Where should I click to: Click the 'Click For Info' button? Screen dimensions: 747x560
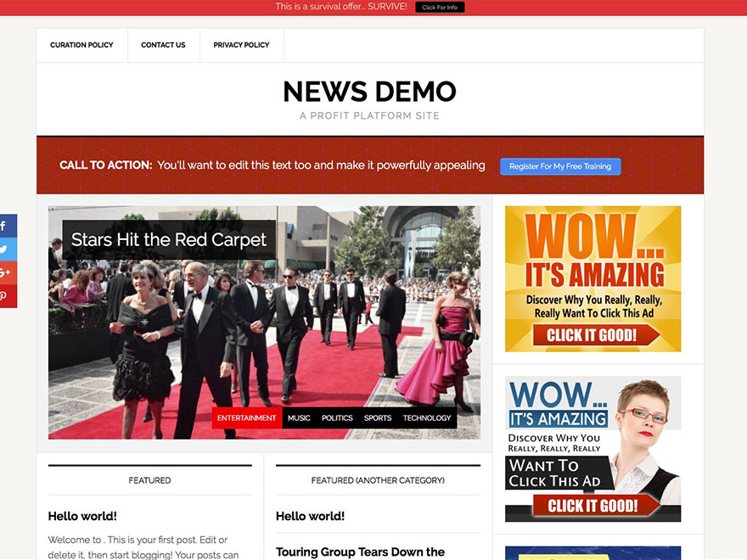pyautogui.click(x=440, y=7)
